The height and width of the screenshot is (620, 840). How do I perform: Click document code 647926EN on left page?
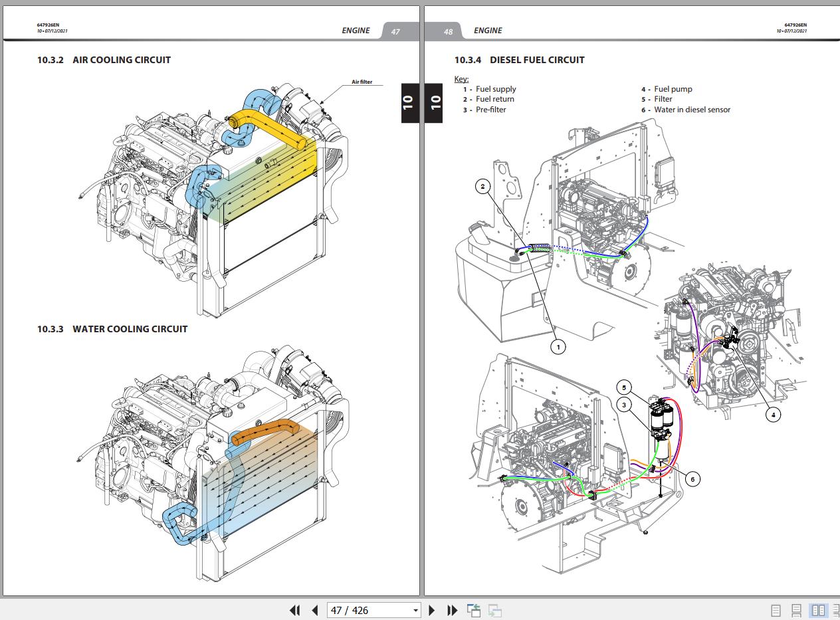click(x=48, y=25)
